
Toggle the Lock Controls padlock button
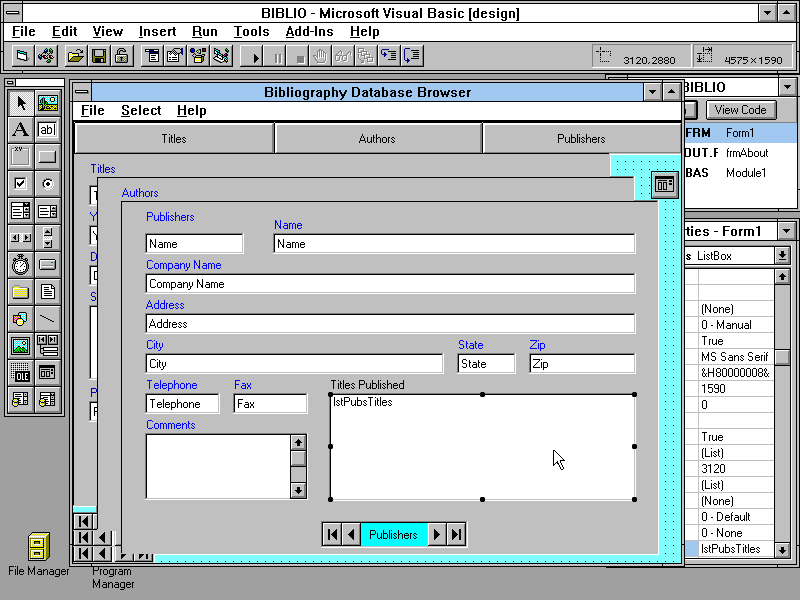point(122,56)
